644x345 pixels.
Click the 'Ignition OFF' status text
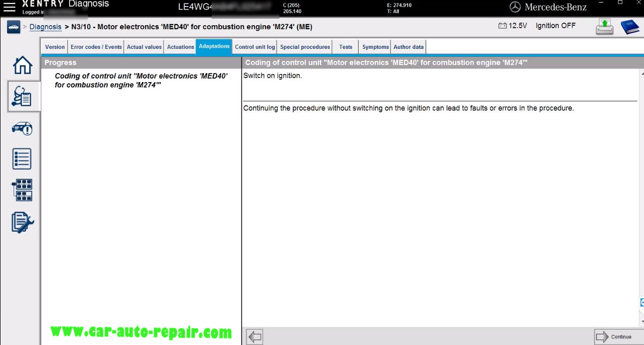coord(555,26)
